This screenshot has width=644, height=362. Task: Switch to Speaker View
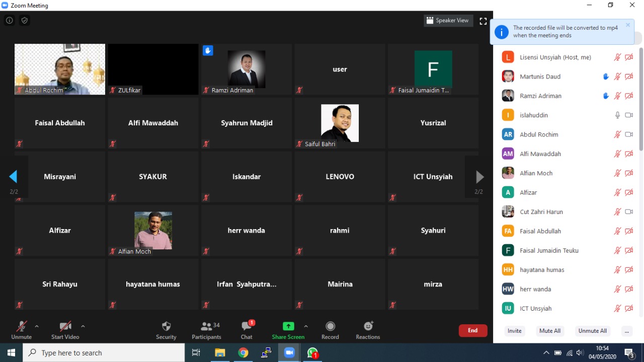[448, 21]
